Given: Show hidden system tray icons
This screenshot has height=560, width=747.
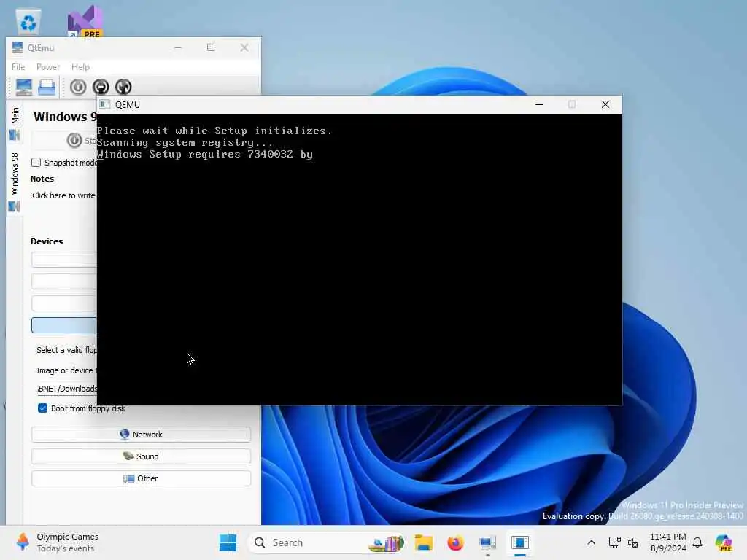Looking at the screenshot, I should 591,542.
